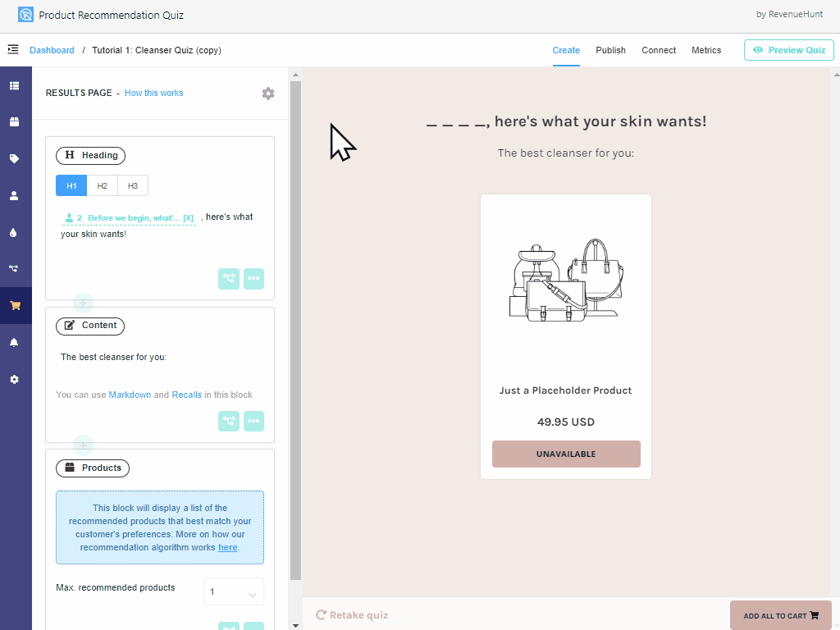Open the How this works link
This screenshot has width=840, height=630.
tap(153, 93)
